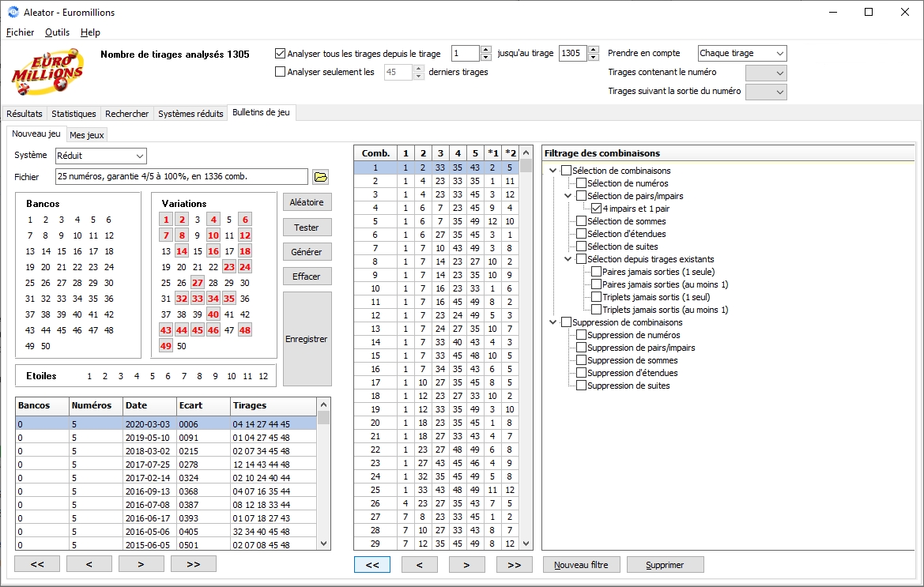
Task: Click the 'Ecart' column header
Action: pyautogui.click(x=203, y=405)
